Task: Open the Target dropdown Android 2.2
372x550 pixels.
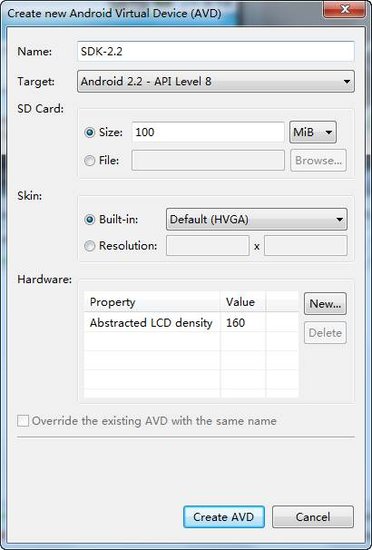Action: (216, 82)
